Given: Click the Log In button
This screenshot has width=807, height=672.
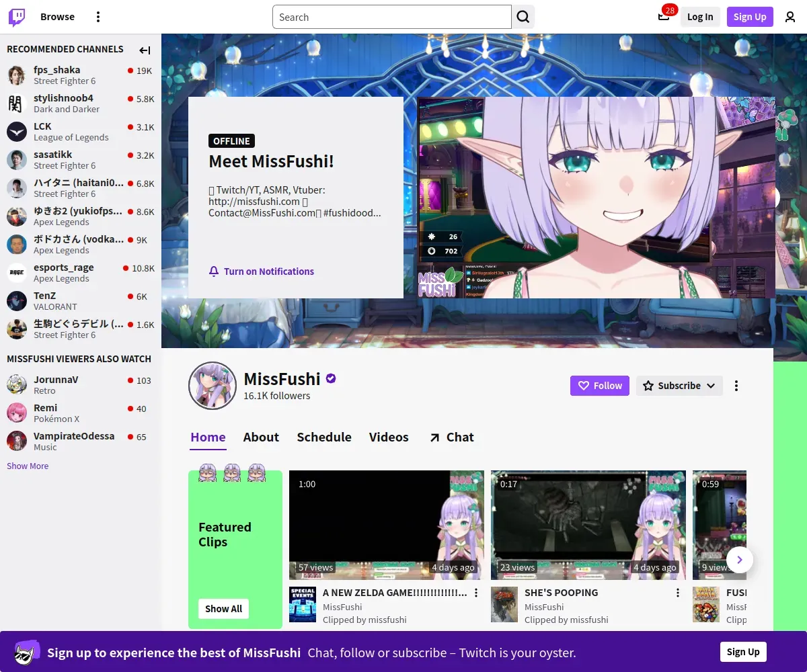Looking at the screenshot, I should click(x=700, y=17).
